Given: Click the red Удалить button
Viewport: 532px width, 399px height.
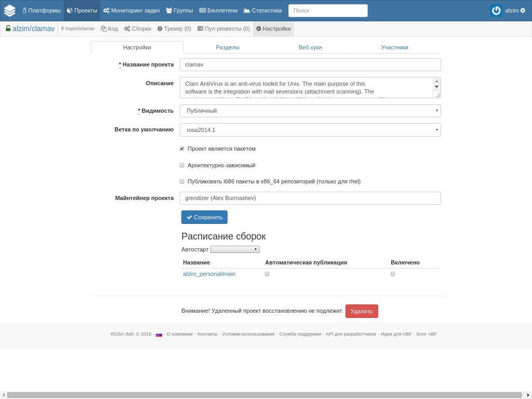Looking at the screenshot, I should pyautogui.click(x=362, y=311).
